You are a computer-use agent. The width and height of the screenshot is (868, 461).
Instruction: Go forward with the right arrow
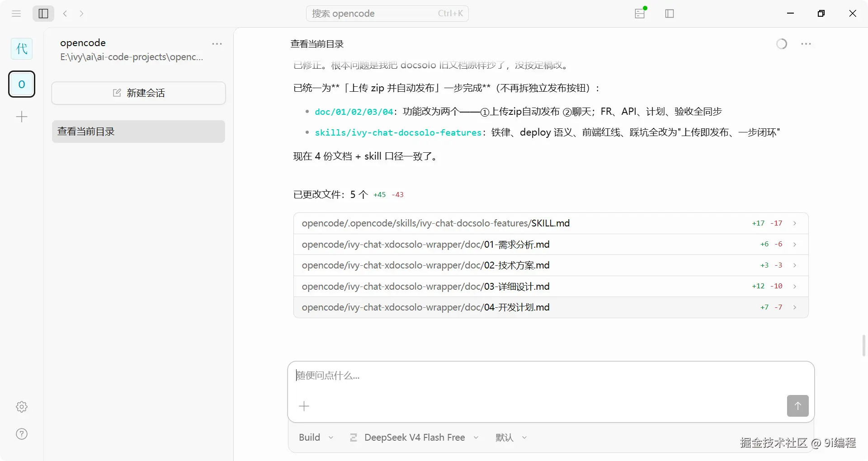[81, 14]
